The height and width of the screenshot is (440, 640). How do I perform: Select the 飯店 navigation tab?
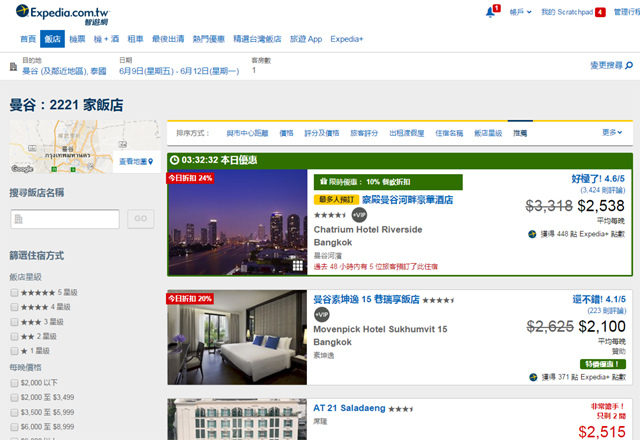tap(52, 39)
